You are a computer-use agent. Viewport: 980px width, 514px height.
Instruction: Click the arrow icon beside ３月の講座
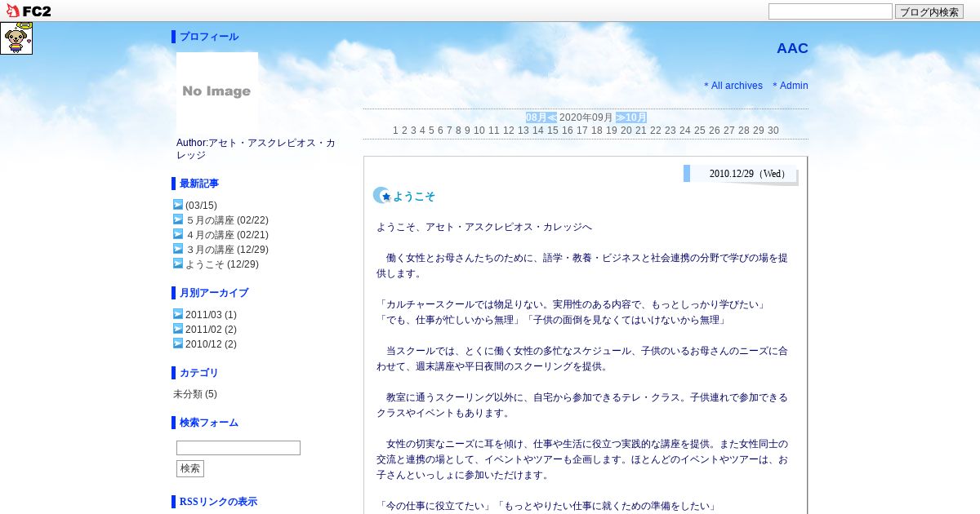coord(178,249)
